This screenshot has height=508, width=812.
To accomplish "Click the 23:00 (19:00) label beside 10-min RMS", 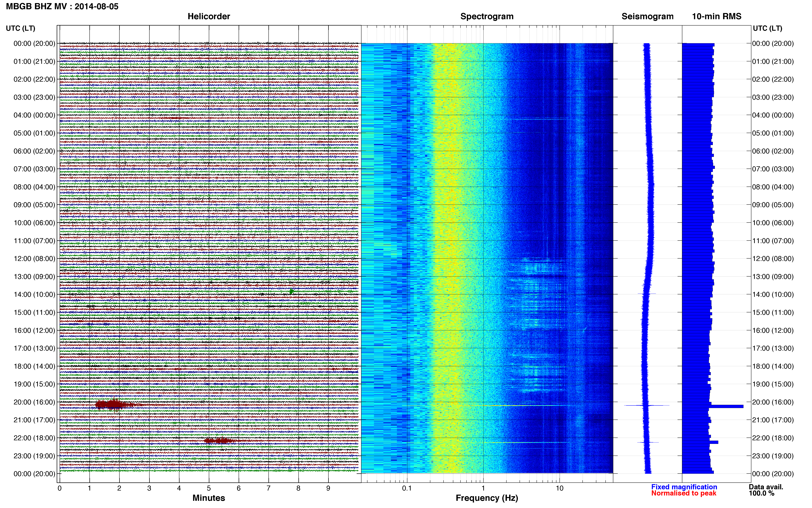I will click(x=773, y=456).
